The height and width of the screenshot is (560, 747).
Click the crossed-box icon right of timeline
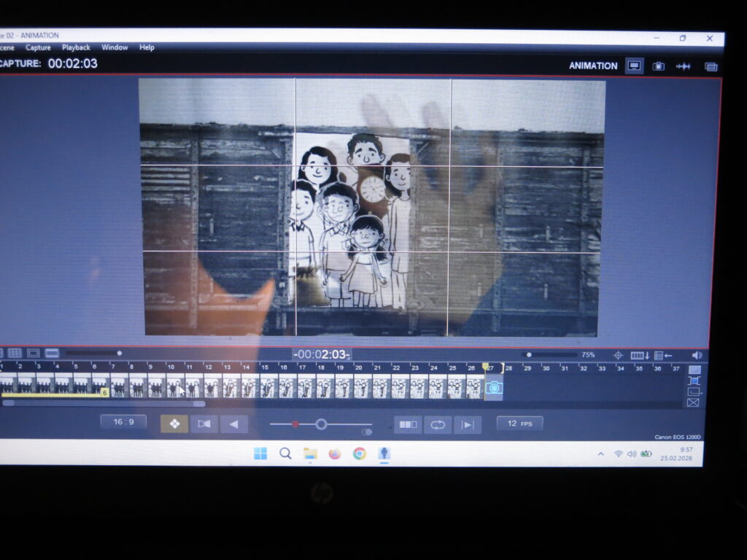[x=693, y=402]
